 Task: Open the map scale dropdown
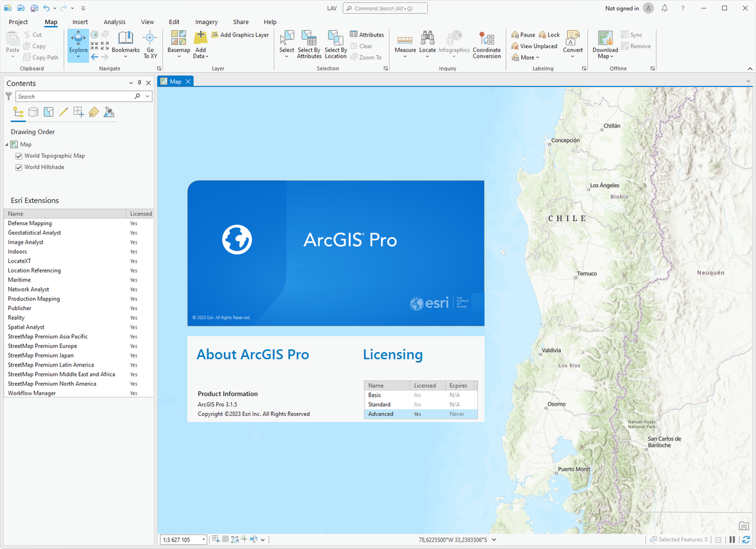[203, 540]
